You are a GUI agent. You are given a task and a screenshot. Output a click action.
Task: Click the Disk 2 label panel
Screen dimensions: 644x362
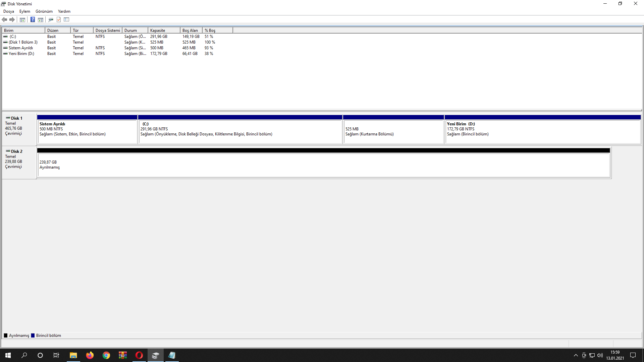click(19, 162)
